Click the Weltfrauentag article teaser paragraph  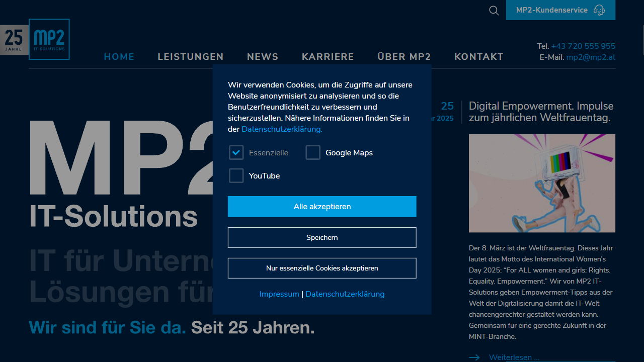click(x=541, y=292)
